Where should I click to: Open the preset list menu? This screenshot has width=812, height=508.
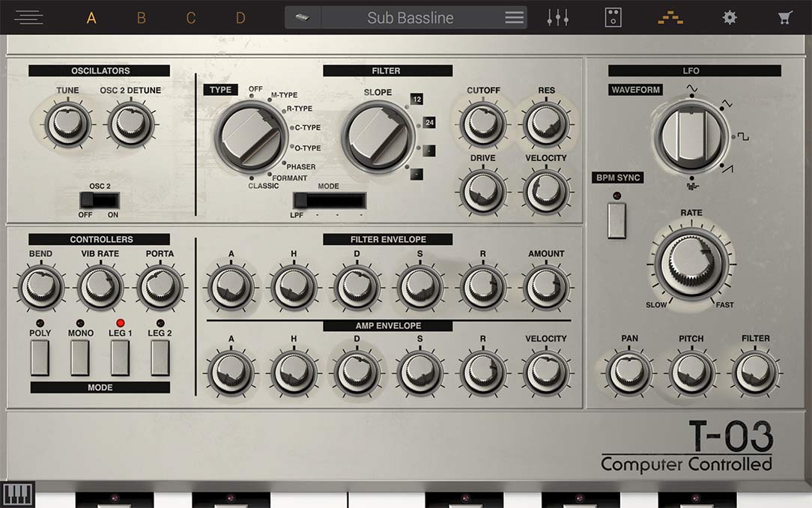[514, 18]
